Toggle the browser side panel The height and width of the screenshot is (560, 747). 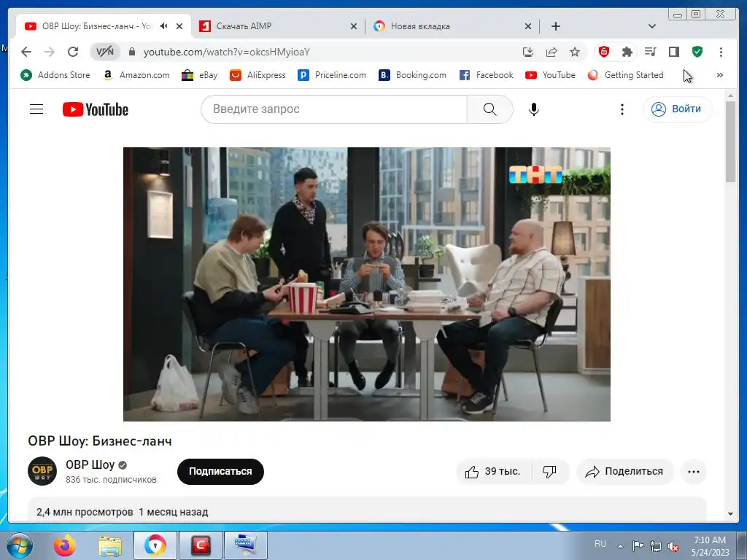(673, 52)
